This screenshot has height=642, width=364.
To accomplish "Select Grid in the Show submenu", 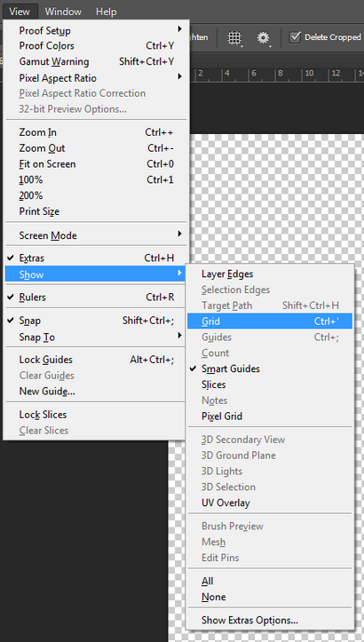I will tap(270, 321).
